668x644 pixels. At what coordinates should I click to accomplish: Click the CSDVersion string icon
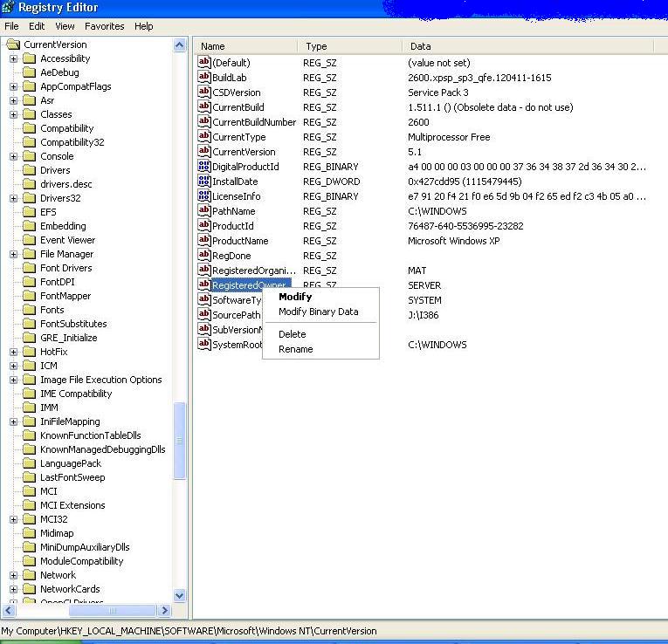(x=204, y=92)
